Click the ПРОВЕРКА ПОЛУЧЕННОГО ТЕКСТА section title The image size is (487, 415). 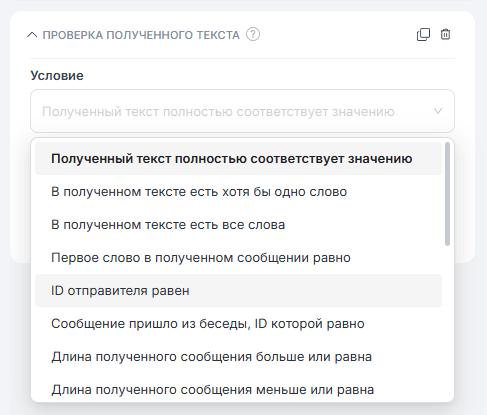(x=141, y=35)
